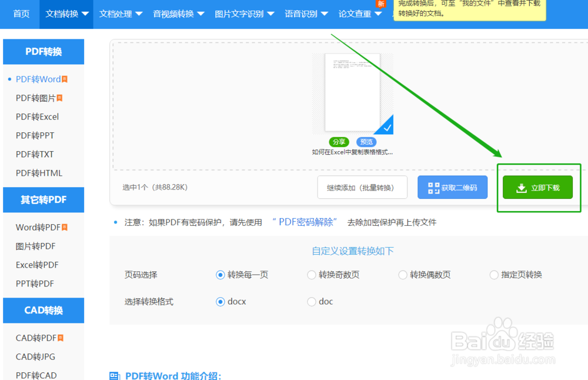This screenshot has width=588, height=380.
Task: Click the 预览 badge under the document
Action: 366,142
